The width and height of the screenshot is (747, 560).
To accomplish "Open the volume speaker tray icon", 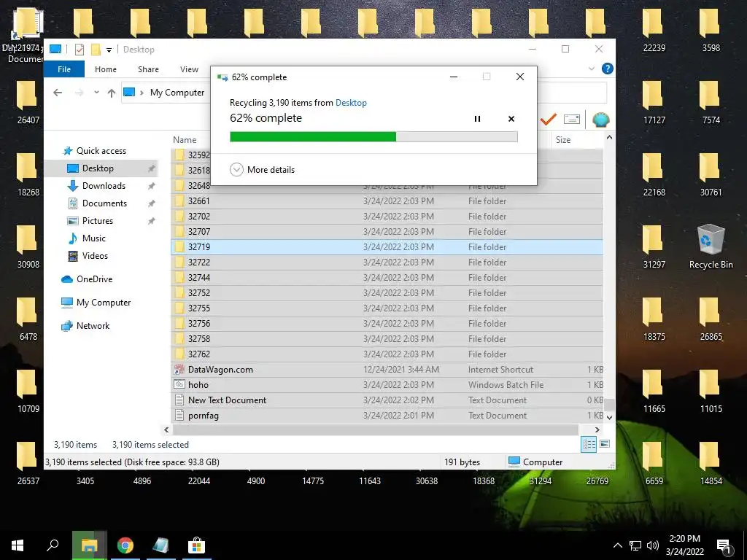I will pyautogui.click(x=653, y=545).
